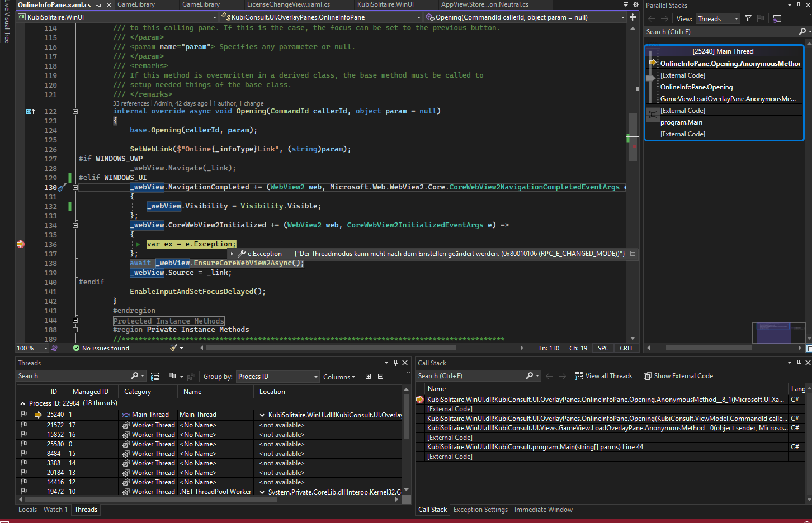Open the document tab settings gear
The height and width of the screenshot is (523, 812).
tap(635, 4)
